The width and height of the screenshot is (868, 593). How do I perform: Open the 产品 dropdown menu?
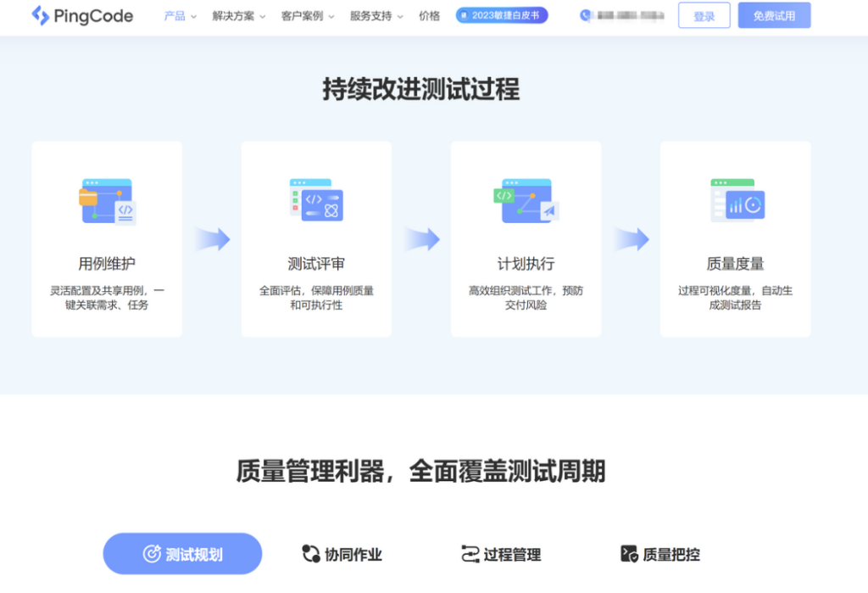click(x=175, y=16)
